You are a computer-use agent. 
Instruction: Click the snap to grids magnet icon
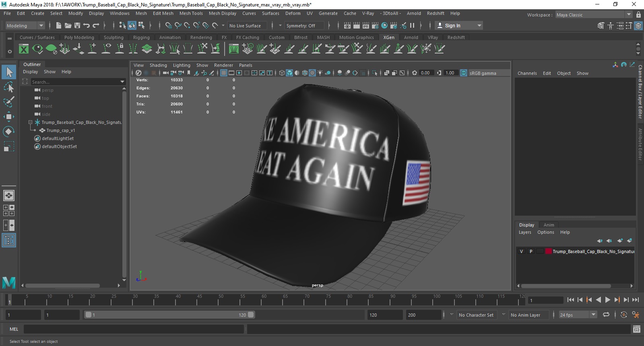pos(169,25)
